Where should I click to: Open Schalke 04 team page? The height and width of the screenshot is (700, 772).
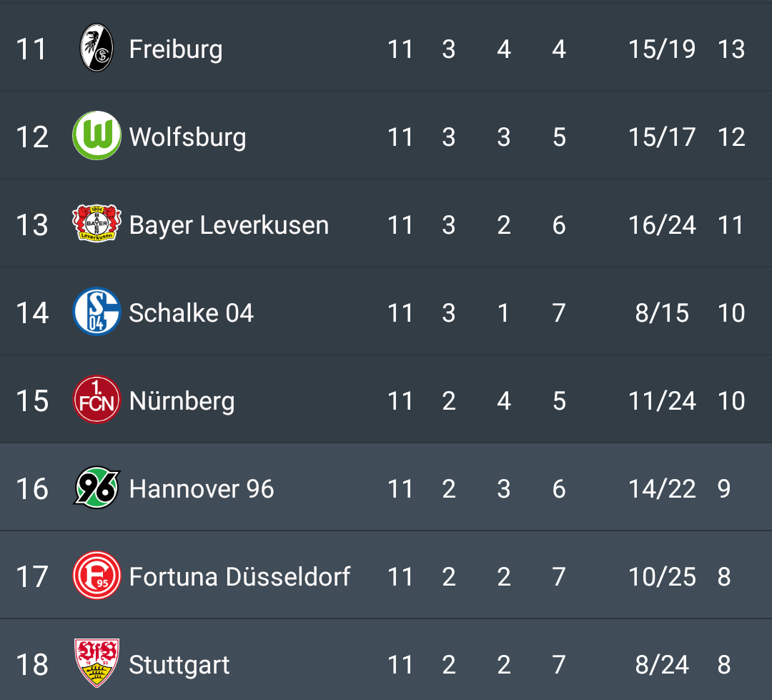tap(191, 312)
